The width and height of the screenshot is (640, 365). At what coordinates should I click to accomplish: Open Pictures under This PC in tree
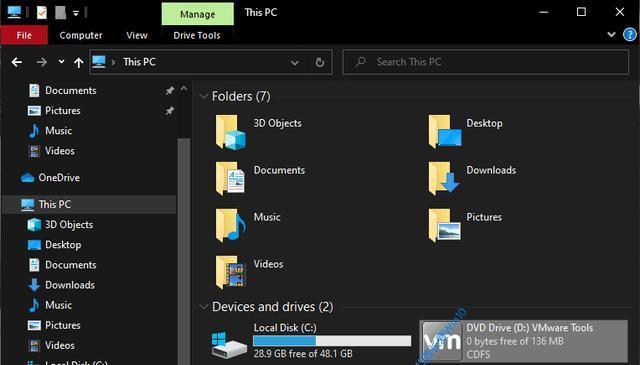point(63,325)
